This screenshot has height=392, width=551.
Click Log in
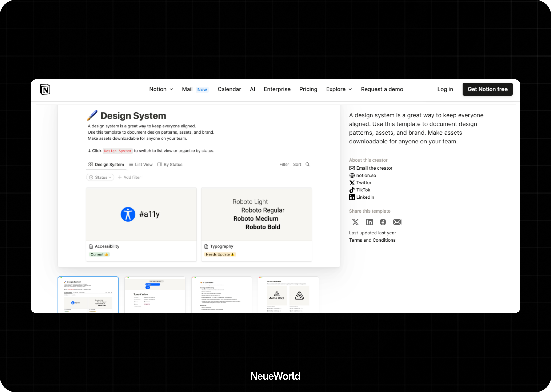point(445,89)
